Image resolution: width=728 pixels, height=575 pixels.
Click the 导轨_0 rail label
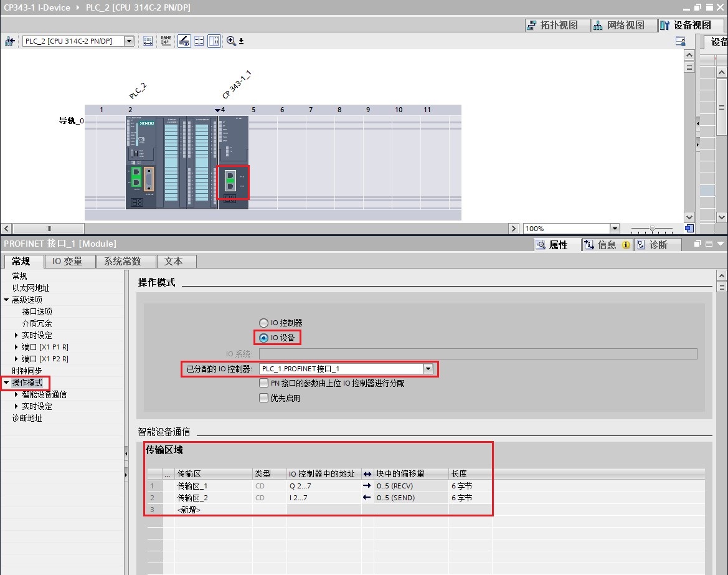pyautogui.click(x=71, y=121)
